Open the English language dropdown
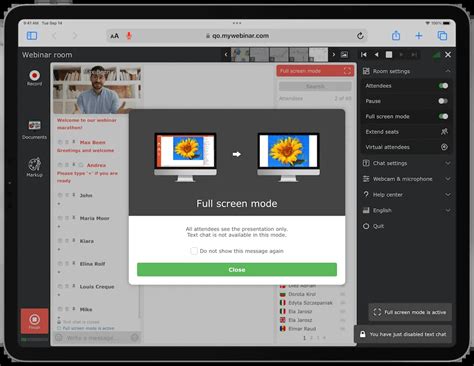Viewport: 474px width, 366px height. point(448,210)
